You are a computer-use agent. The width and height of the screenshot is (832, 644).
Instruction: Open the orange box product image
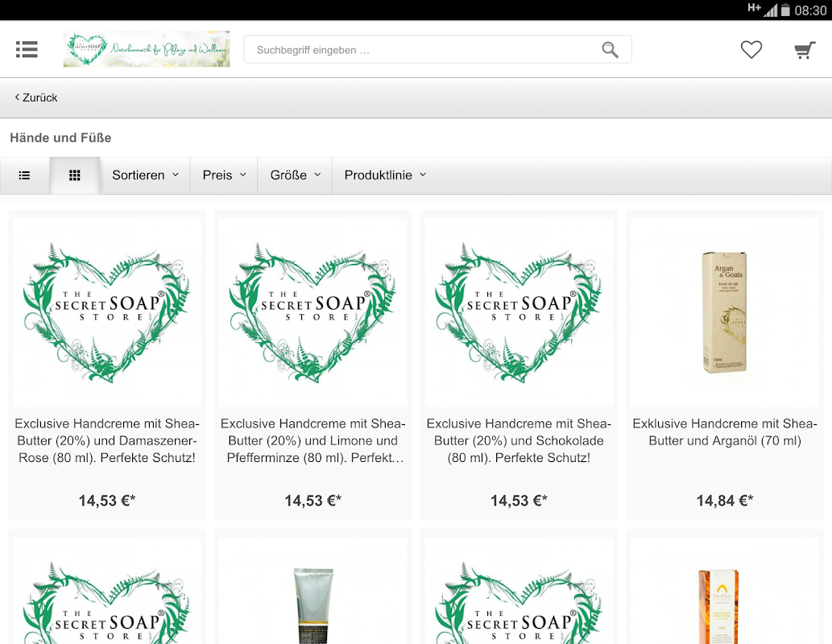(x=725, y=591)
